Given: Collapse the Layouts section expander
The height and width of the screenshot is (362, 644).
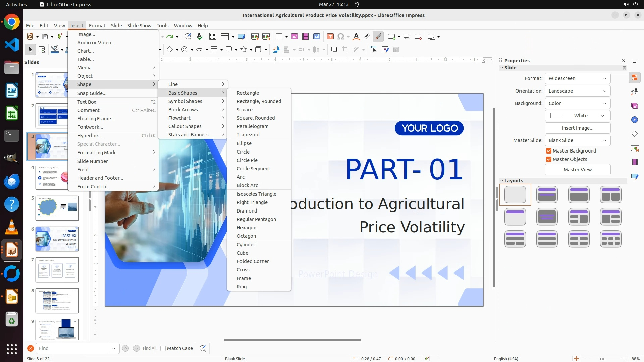Looking at the screenshot, I should (502, 181).
